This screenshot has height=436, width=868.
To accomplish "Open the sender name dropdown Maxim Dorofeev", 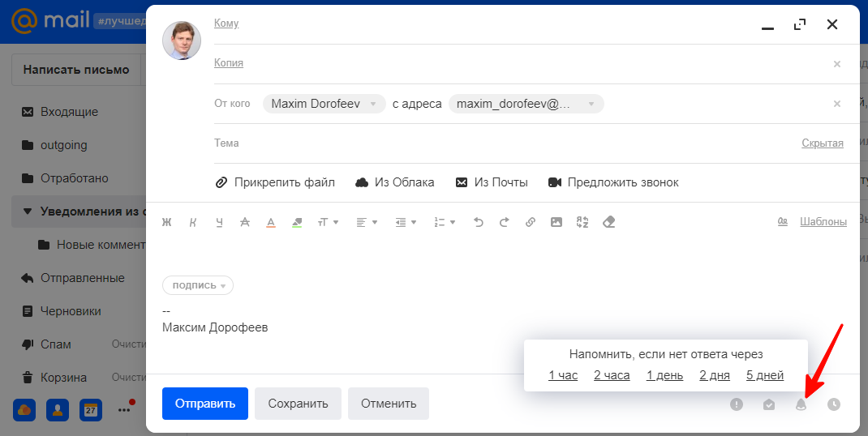I will pyautogui.click(x=324, y=104).
